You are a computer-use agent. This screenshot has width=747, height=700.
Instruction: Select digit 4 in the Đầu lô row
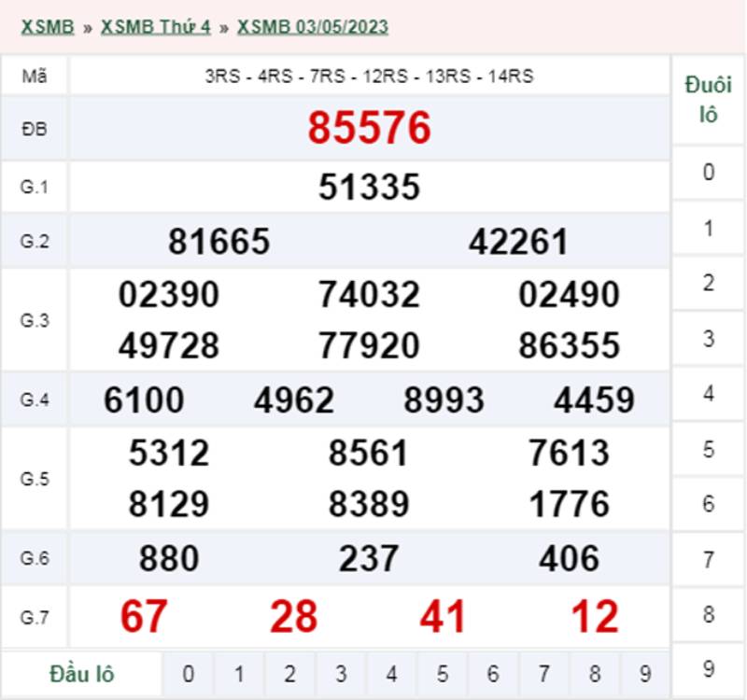392,674
